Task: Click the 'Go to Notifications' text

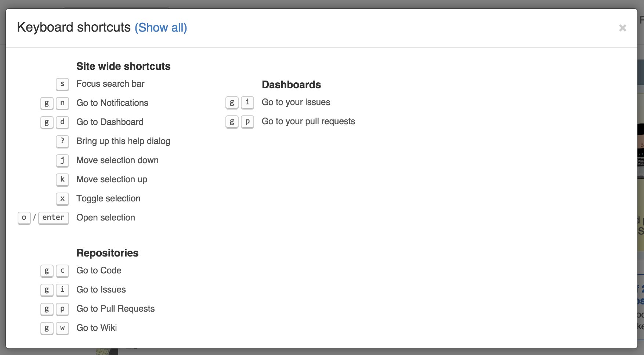Action: pos(112,103)
